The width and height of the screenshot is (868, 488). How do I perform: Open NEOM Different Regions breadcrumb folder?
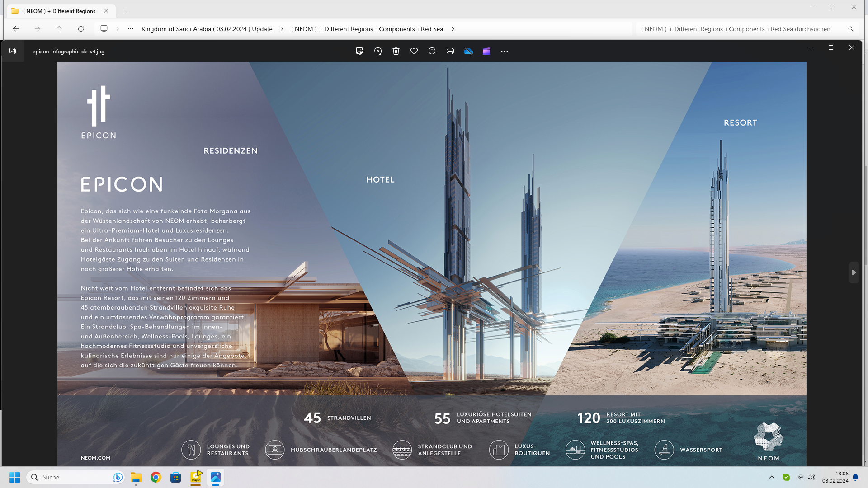(367, 29)
